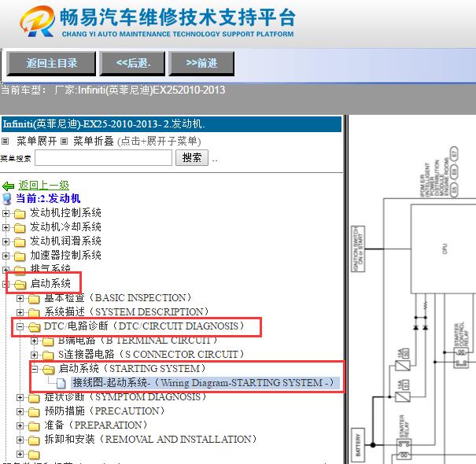Click 返回上一级 link
Viewport: 476px width, 464px height.
point(44,185)
